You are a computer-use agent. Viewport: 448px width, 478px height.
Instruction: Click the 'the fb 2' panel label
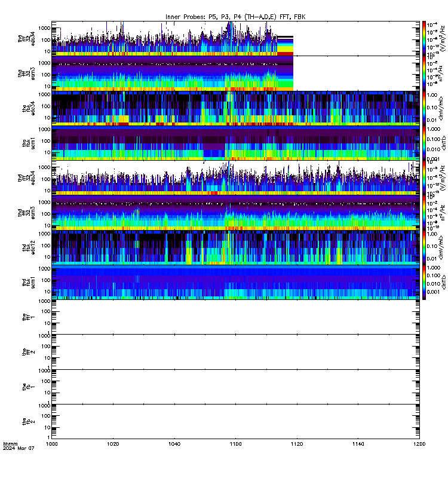pos(29,422)
